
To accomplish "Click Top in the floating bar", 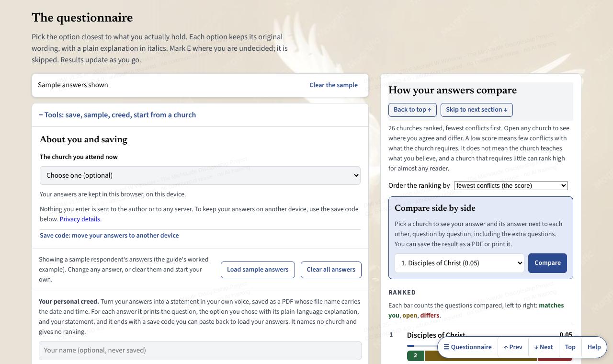I will (x=570, y=347).
